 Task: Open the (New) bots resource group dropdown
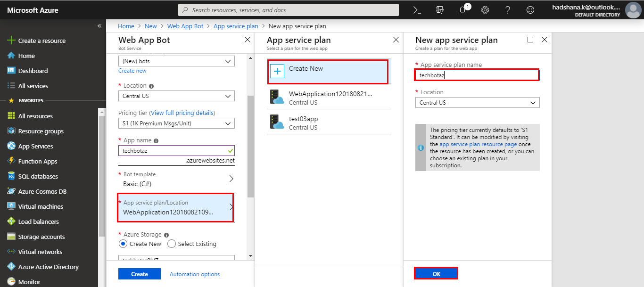[176, 61]
